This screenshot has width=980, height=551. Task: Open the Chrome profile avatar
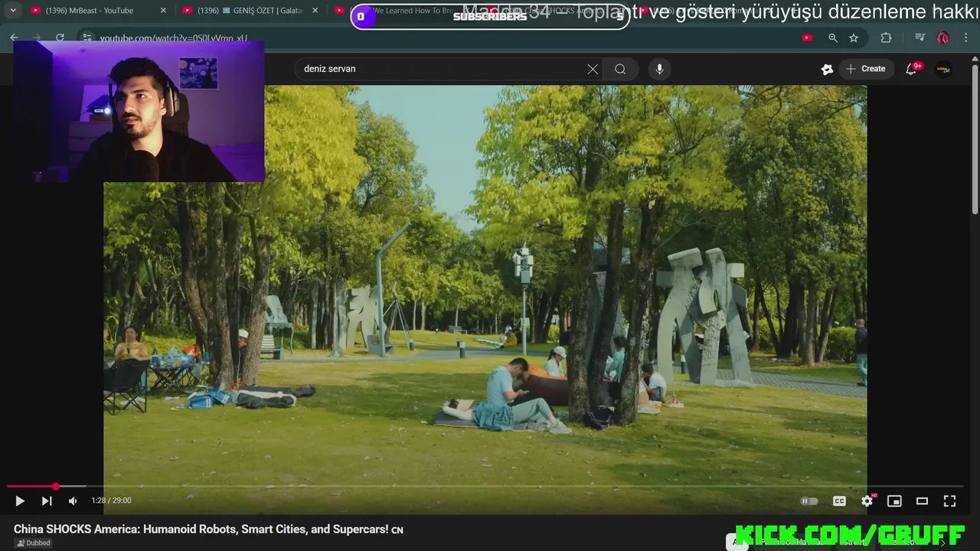click(943, 37)
